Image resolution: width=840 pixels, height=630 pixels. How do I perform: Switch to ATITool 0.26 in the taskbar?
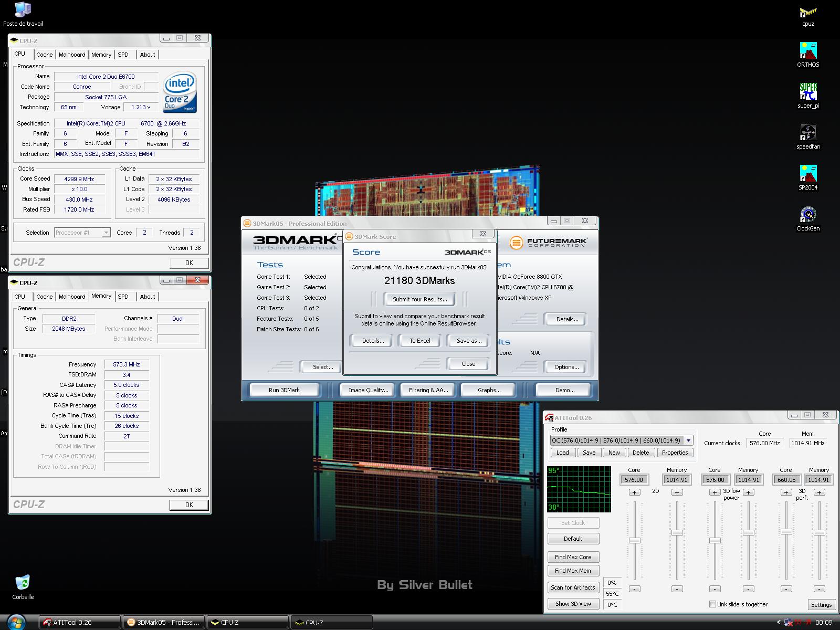pos(80,623)
